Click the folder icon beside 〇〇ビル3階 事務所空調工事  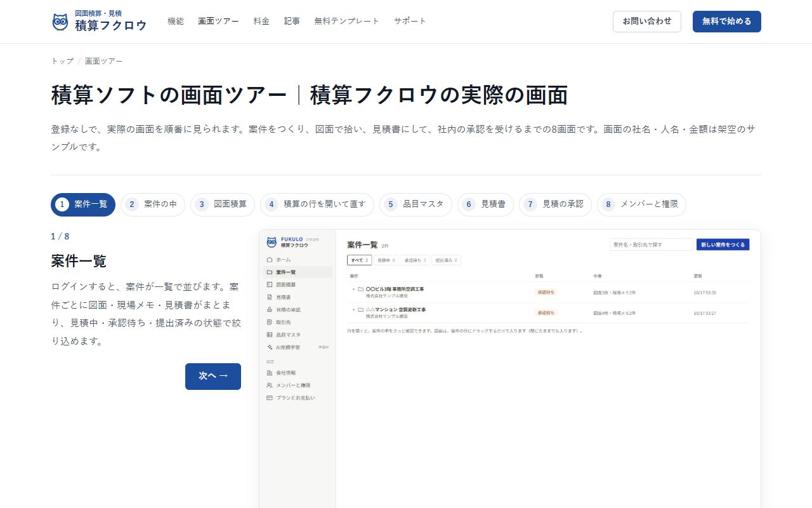pos(361,289)
